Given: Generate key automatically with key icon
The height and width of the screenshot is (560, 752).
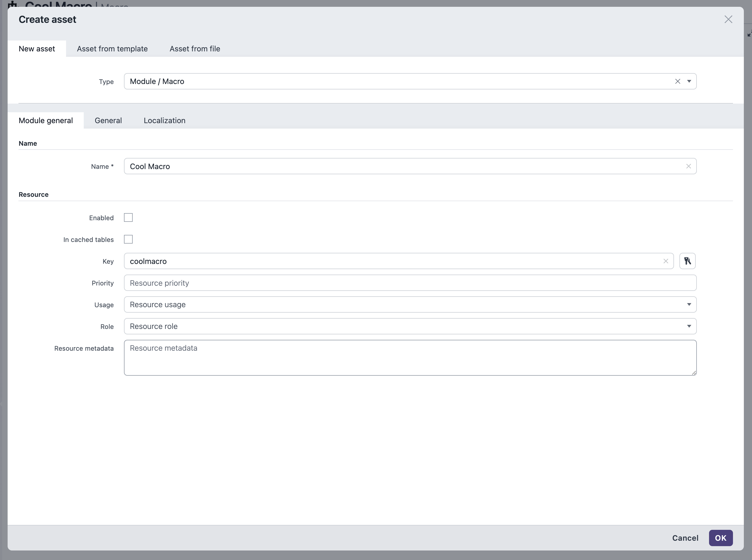Looking at the screenshot, I should click(687, 261).
